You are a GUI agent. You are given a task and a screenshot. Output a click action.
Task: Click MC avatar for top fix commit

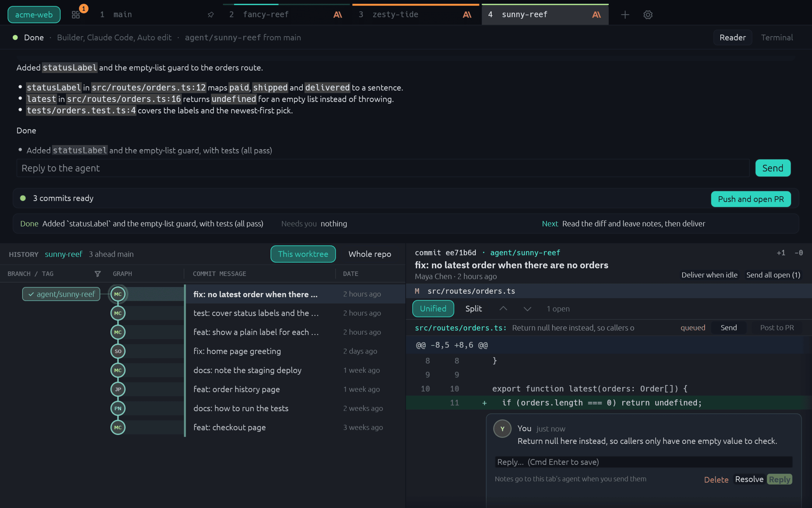point(118,294)
